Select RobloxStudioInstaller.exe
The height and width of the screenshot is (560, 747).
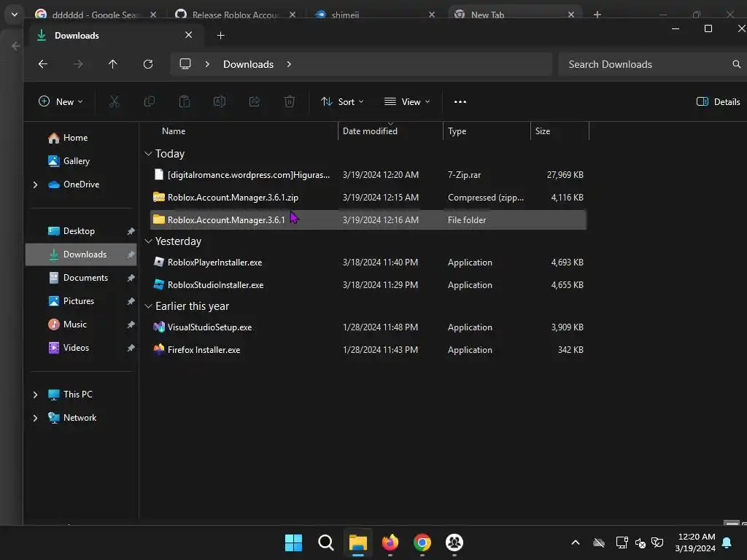click(x=368, y=285)
